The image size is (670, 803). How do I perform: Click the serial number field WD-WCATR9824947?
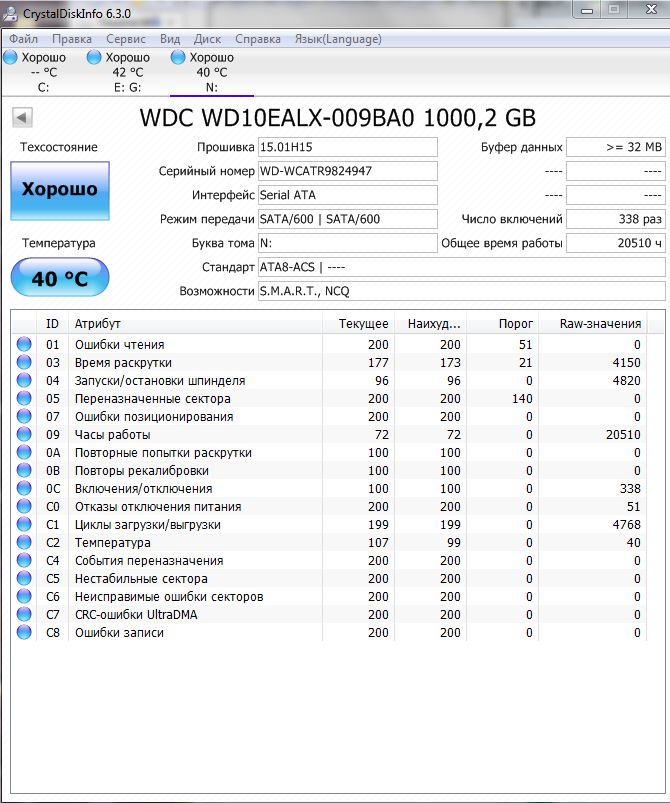pyautogui.click(x=347, y=171)
